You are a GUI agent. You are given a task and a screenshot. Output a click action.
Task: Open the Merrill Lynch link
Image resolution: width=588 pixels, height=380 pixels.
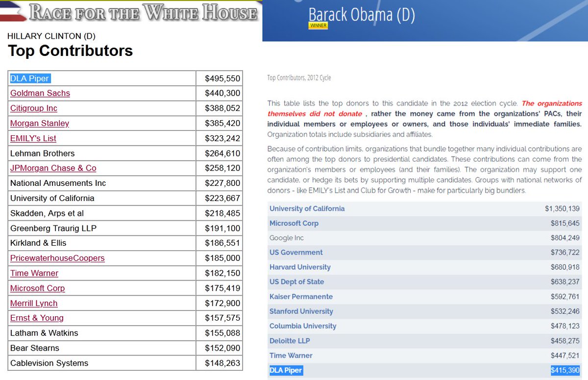34,304
